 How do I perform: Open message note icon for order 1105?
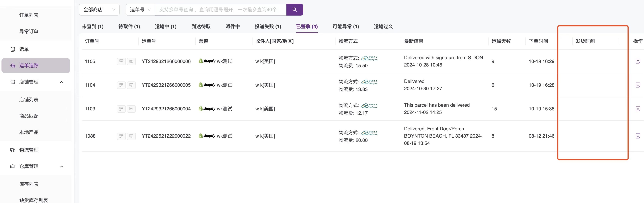131,61
